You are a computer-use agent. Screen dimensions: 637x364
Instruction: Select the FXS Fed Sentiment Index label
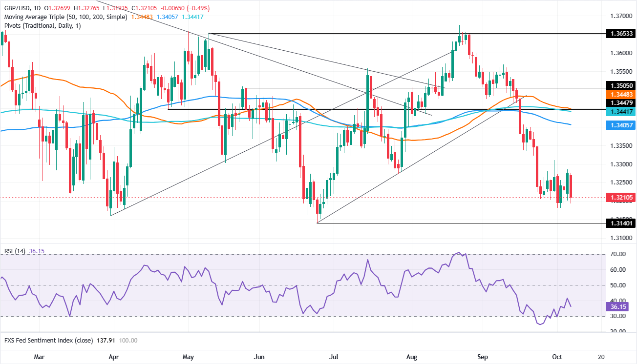[x=48, y=340]
